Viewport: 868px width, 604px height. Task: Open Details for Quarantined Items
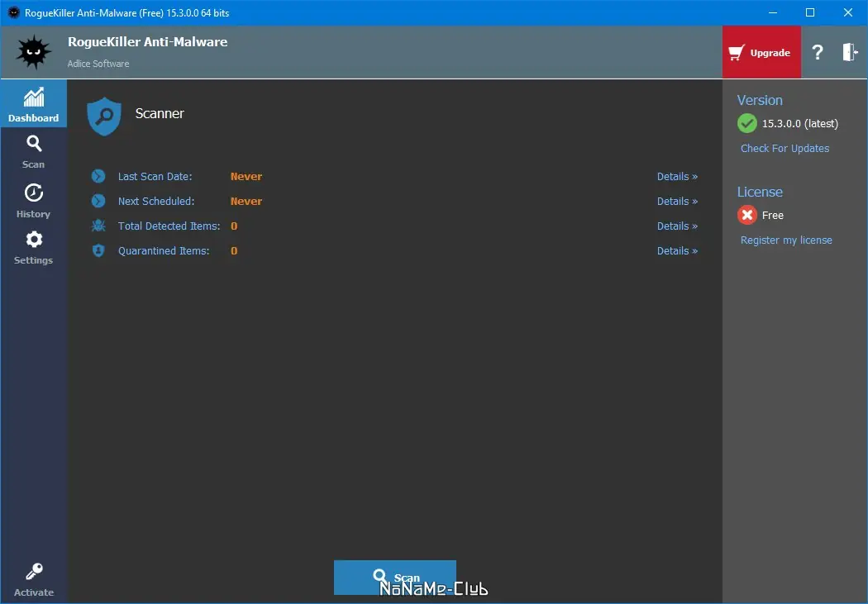click(677, 250)
